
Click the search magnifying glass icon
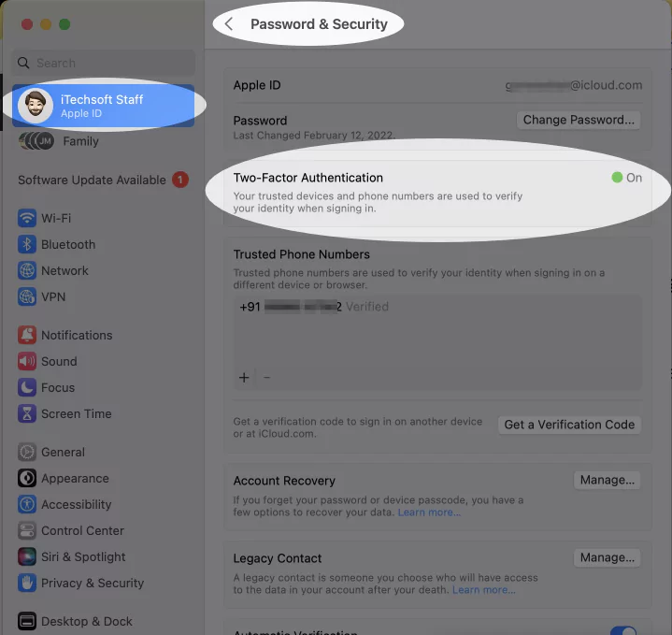(23, 63)
